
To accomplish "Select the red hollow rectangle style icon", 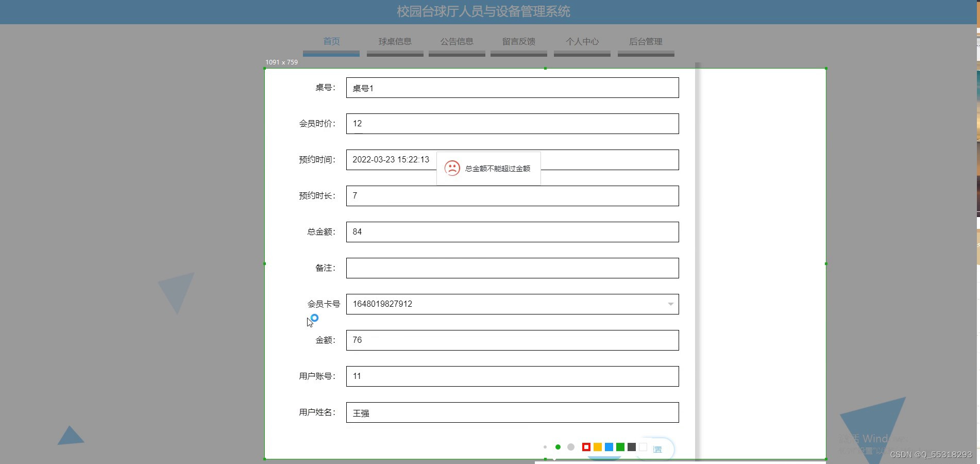I will tap(586, 447).
